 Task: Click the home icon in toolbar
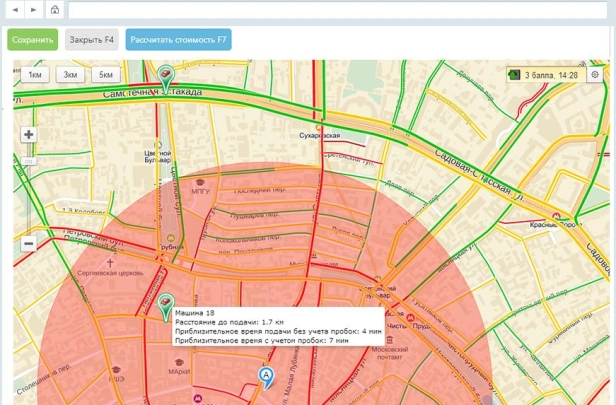tap(54, 10)
